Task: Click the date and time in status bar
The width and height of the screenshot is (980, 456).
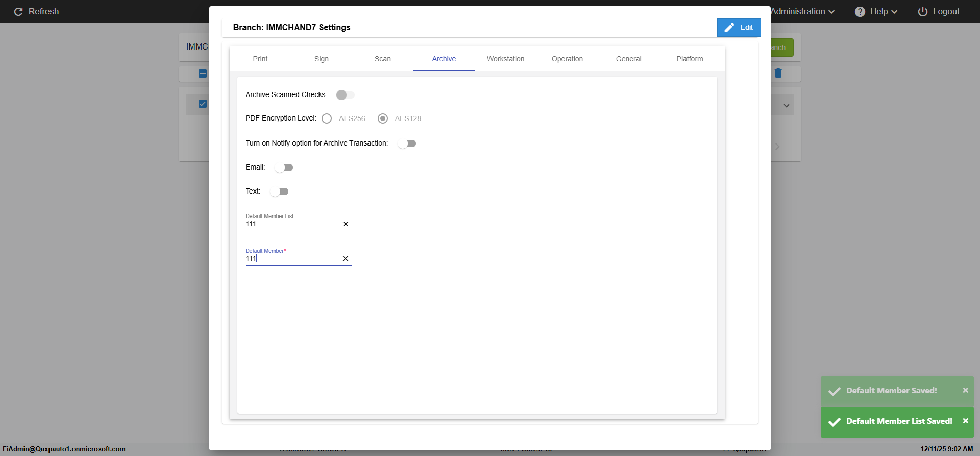Action: tap(946, 449)
